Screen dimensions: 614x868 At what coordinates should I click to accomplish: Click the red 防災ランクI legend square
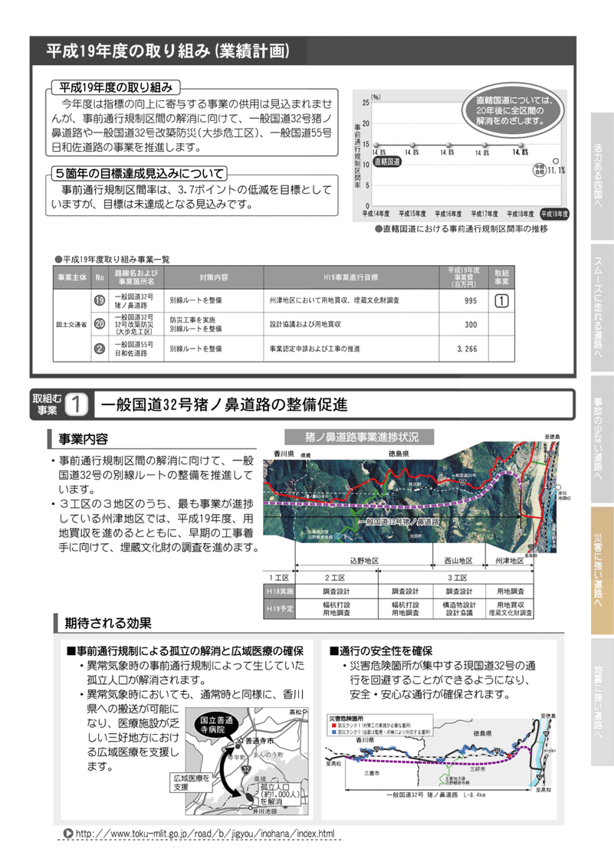pos(333,725)
